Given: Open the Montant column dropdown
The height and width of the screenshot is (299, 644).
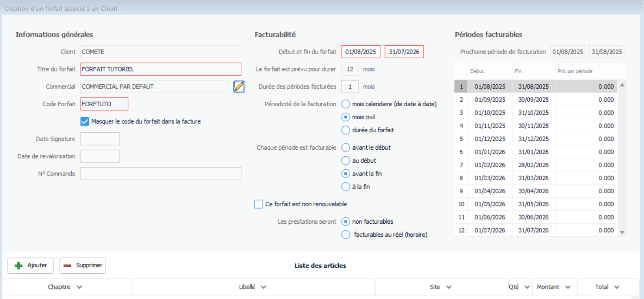Looking at the screenshot, I should point(568,287).
